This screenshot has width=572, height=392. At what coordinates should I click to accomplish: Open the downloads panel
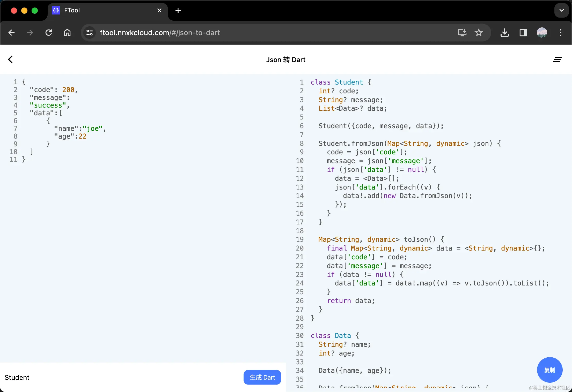pyautogui.click(x=504, y=33)
